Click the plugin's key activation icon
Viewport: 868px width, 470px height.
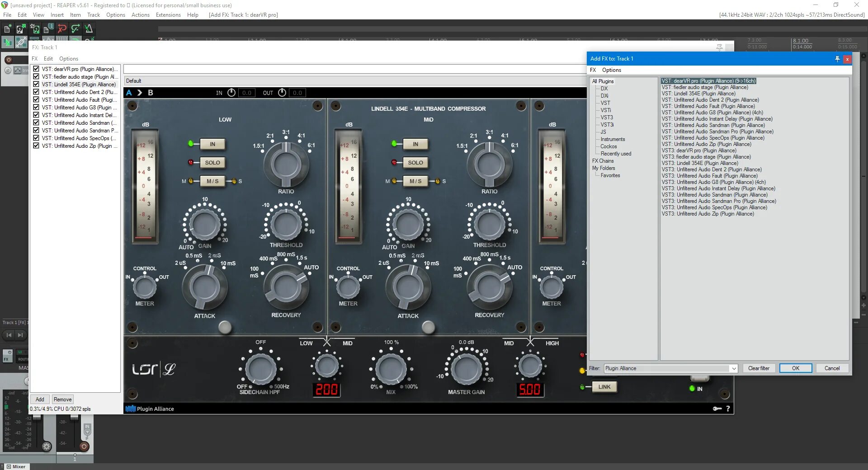pyautogui.click(x=717, y=409)
